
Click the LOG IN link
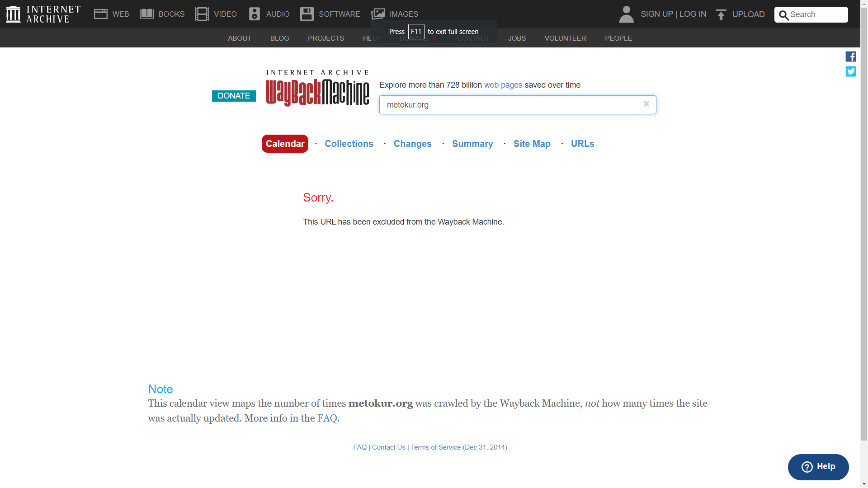693,14
